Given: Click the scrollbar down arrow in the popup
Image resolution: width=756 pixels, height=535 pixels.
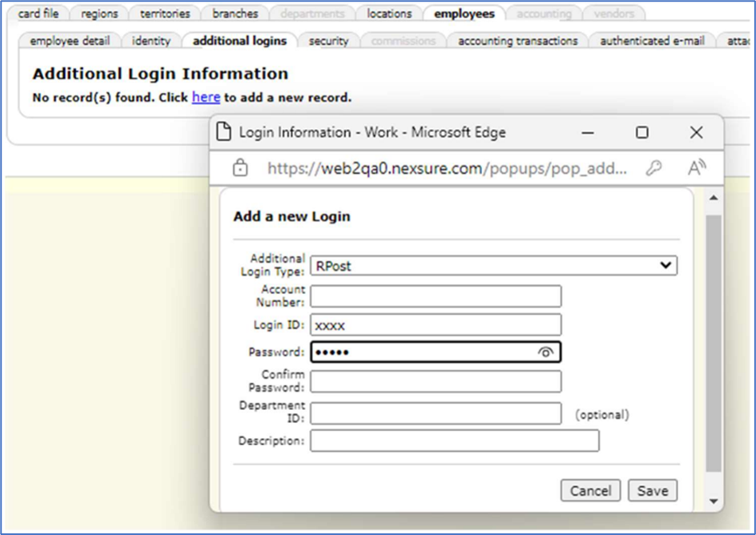Looking at the screenshot, I should (713, 500).
